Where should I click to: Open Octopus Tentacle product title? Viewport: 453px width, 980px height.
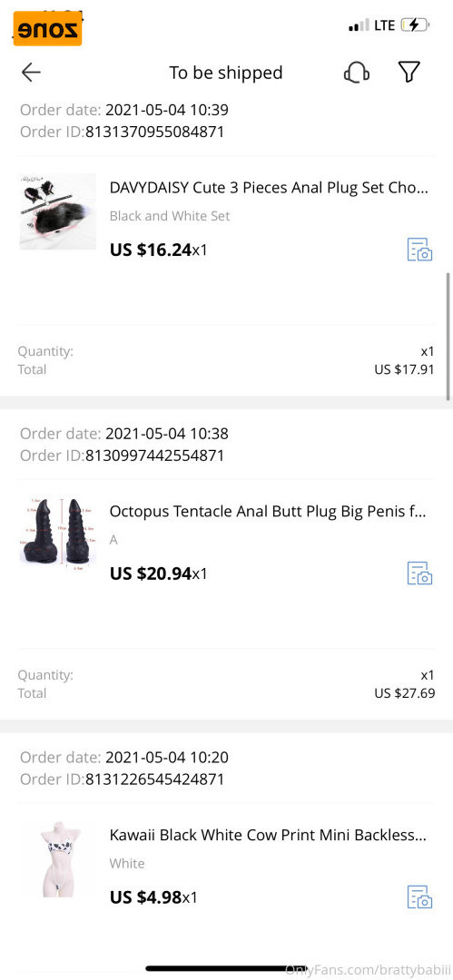coord(268,511)
